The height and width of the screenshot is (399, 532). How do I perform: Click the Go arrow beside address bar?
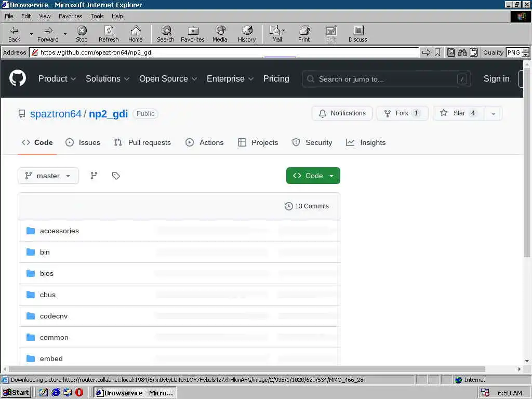426,52
